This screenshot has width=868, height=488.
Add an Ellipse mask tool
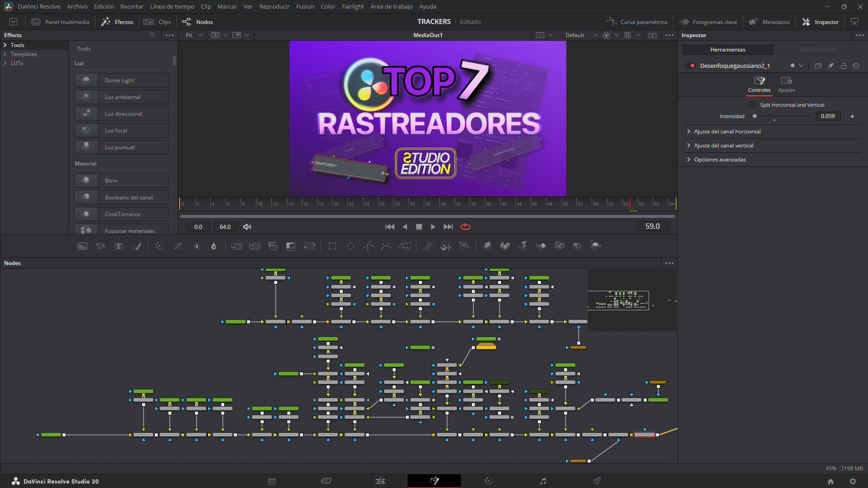pos(351,246)
